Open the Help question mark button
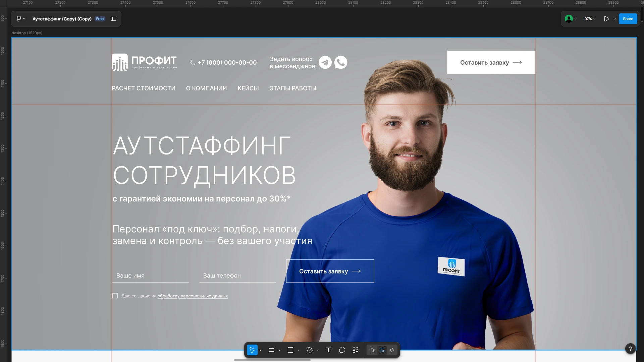The image size is (644, 362). pyautogui.click(x=630, y=349)
